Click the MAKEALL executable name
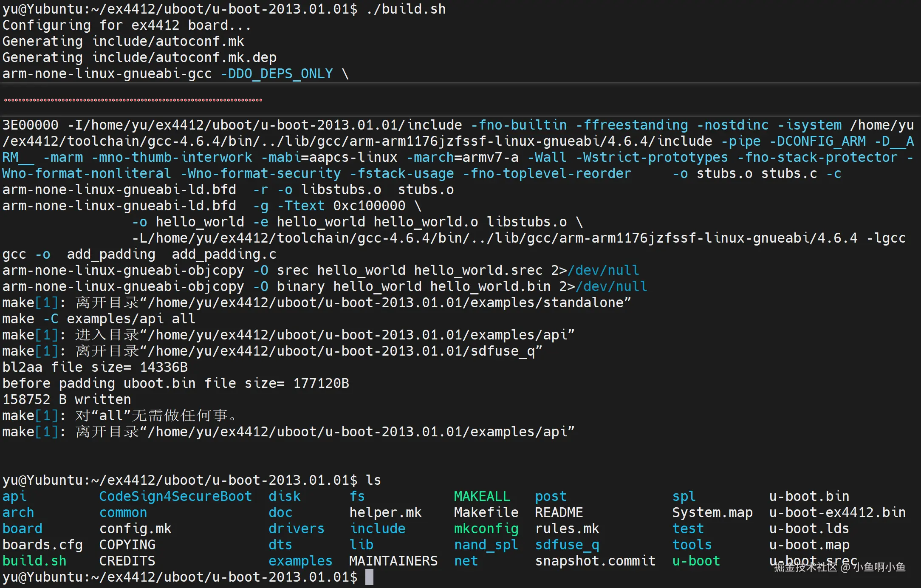 pyautogui.click(x=482, y=496)
